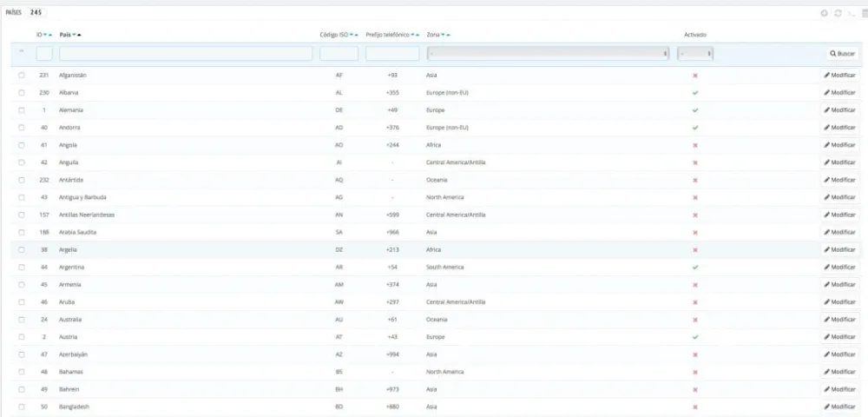Click Modificar for Afganistán

(839, 76)
